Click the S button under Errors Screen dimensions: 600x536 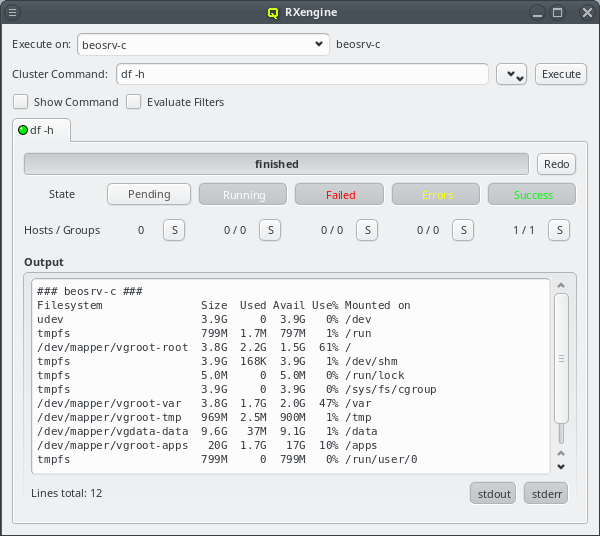(x=462, y=230)
